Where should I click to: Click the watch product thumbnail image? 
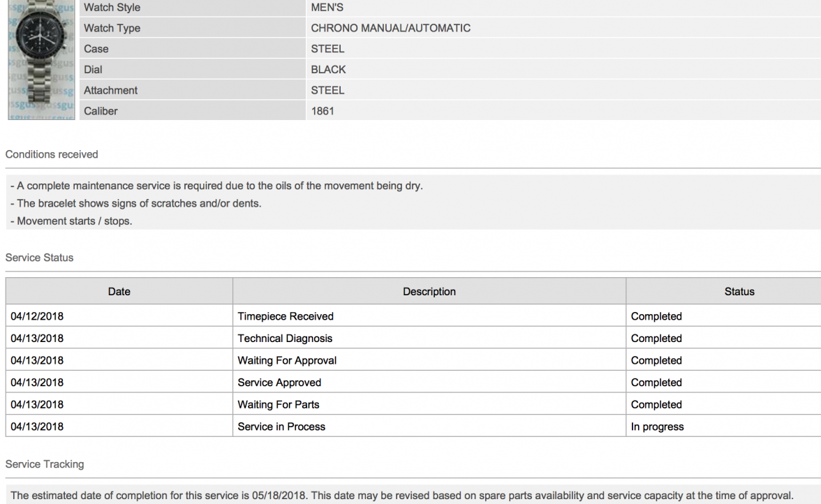(x=42, y=59)
